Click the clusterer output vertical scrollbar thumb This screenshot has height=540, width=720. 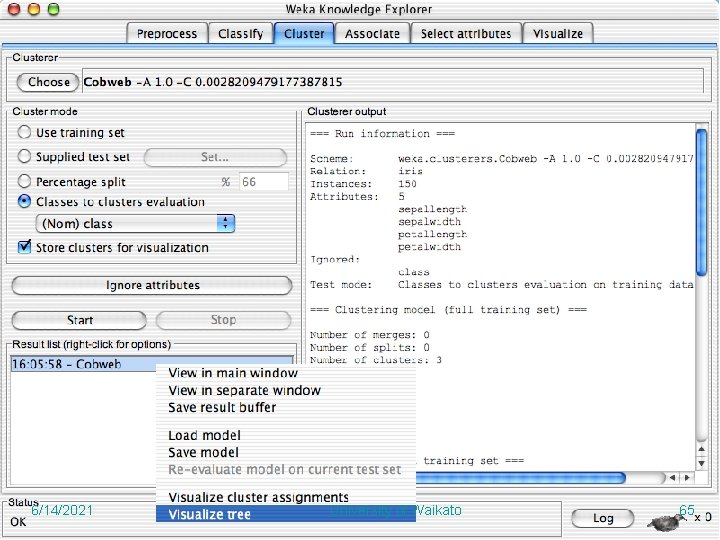701,202
